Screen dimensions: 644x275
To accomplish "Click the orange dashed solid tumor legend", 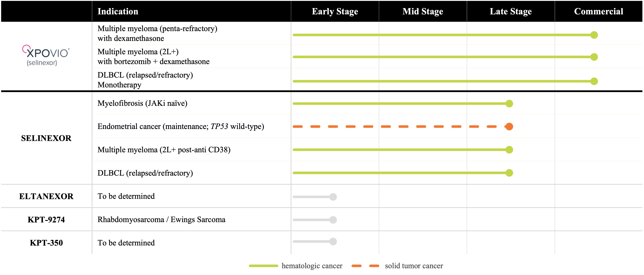I will (x=365, y=266).
